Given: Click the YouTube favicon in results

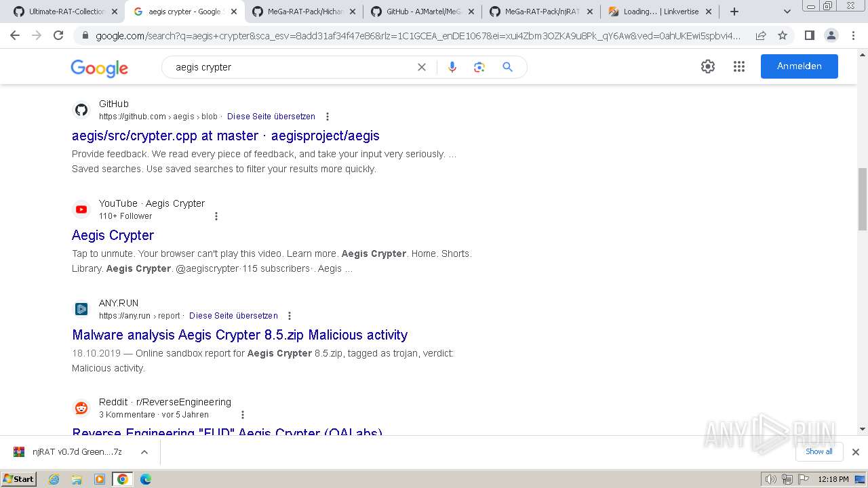Looking at the screenshot, I should tap(81, 209).
